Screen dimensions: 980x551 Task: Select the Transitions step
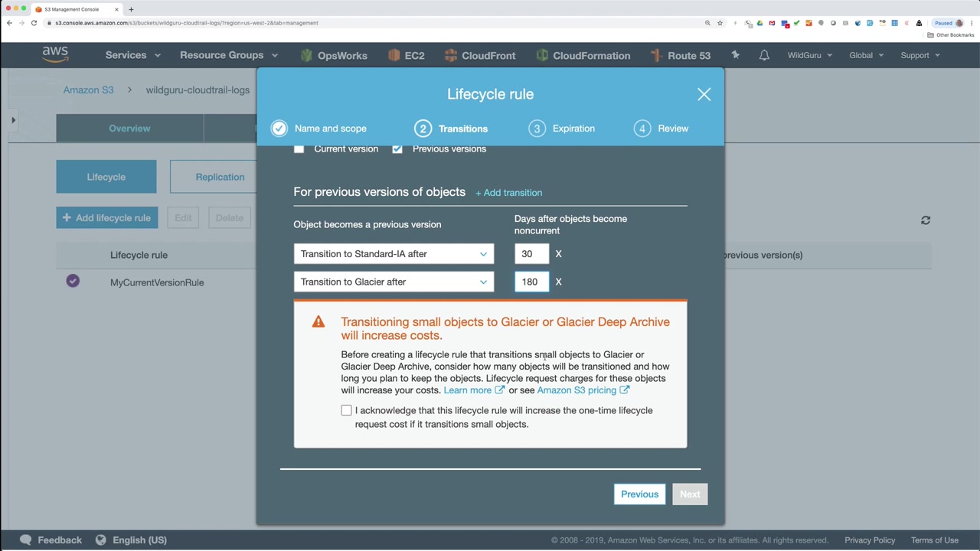(451, 129)
